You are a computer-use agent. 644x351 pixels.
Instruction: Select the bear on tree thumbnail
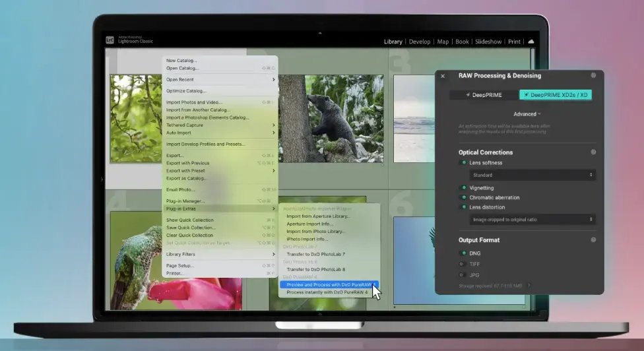coord(331,119)
